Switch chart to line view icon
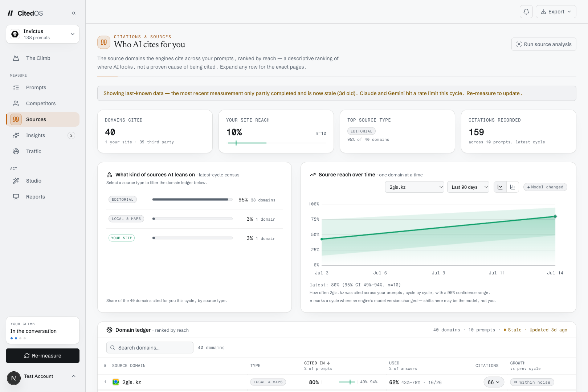The width and height of the screenshot is (588, 392). point(500,187)
